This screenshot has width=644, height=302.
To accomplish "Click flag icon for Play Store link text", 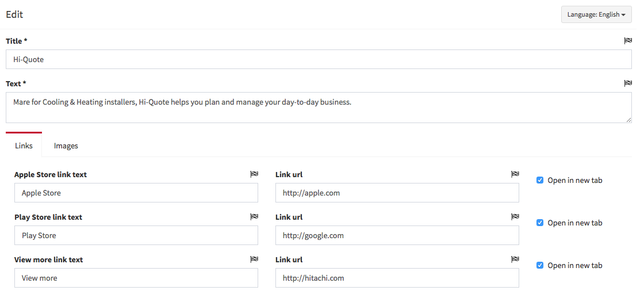I will point(254,217).
